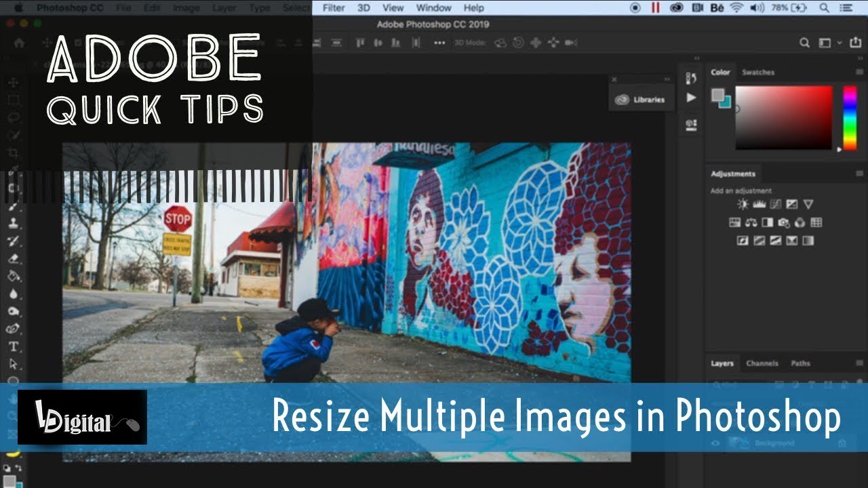
Task: Collapse the Libraries panel group arrows
Action: pos(667,79)
